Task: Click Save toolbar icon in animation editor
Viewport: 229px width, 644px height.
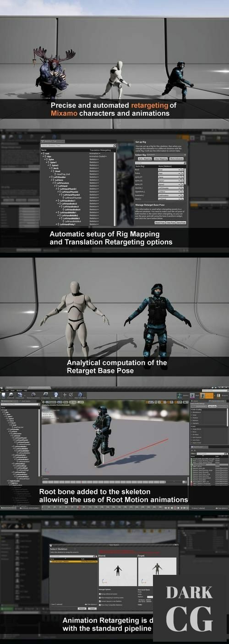Action: pos(4,395)
